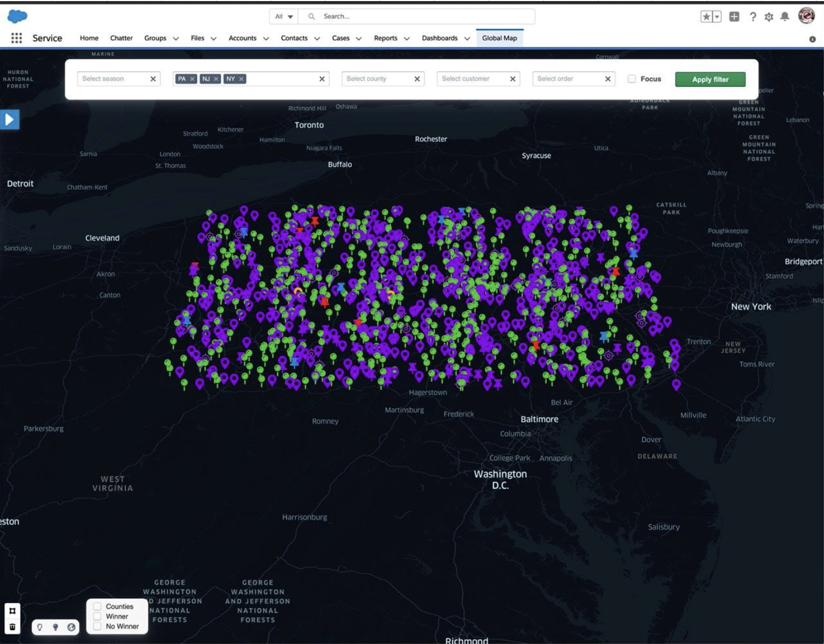Open the setup gear icon
Screen dimensions: 824x644
769,16
